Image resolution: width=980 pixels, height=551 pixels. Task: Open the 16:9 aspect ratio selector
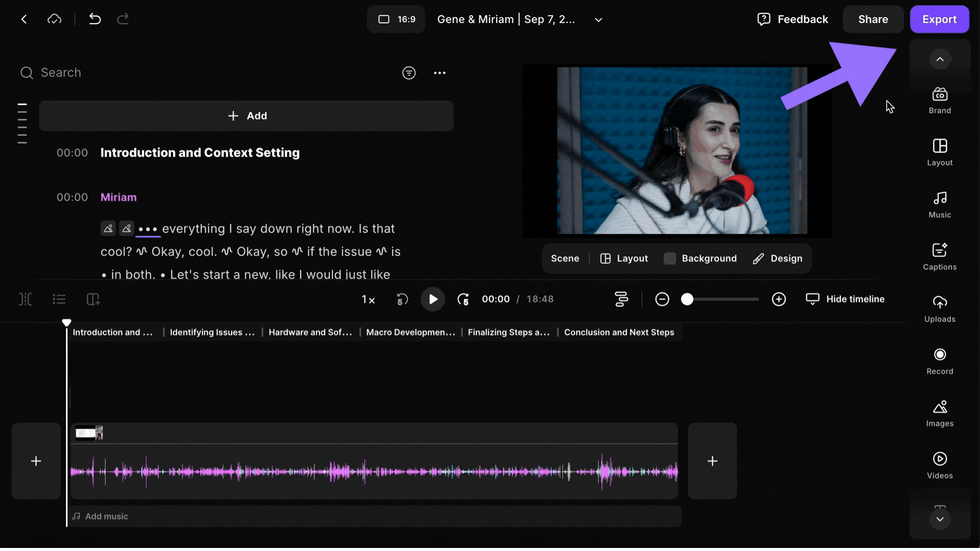coord(396,19)
